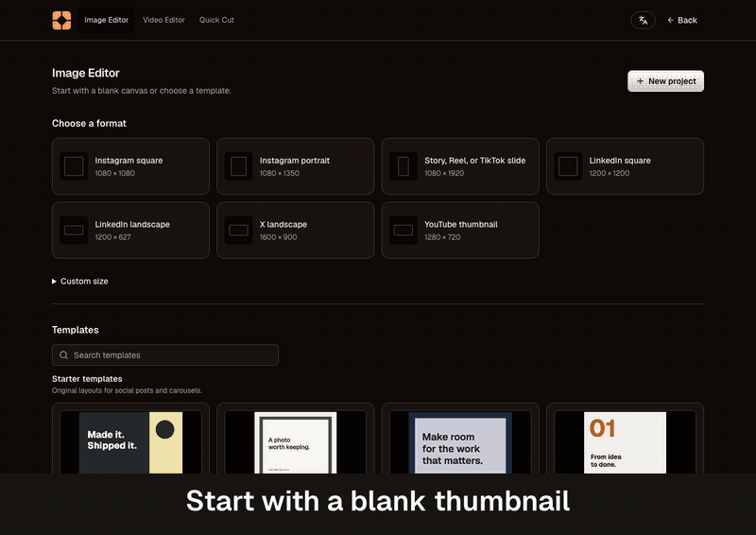
Task: Click the Instagram portrait format icon
Action: (x=239, y=166)
